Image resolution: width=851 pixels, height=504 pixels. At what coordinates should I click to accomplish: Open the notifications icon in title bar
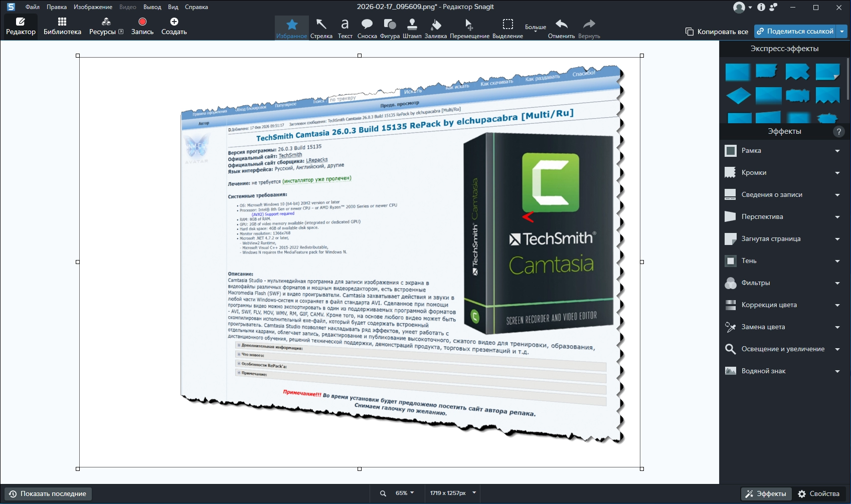[773, 7]
